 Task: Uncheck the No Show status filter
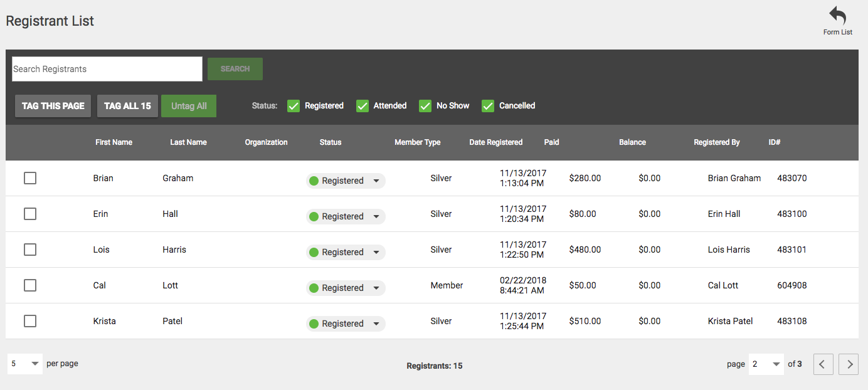tap(425, 106)
